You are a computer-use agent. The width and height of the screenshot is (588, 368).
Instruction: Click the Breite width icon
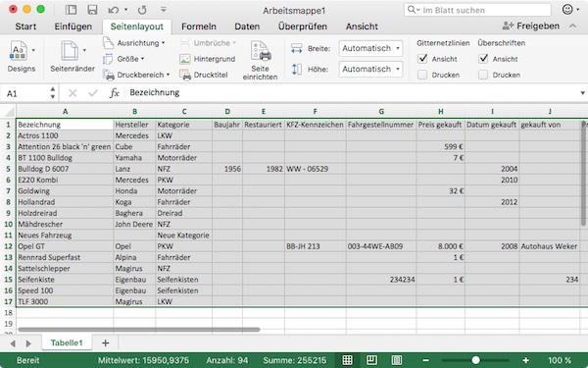click(x=297, y=48)
